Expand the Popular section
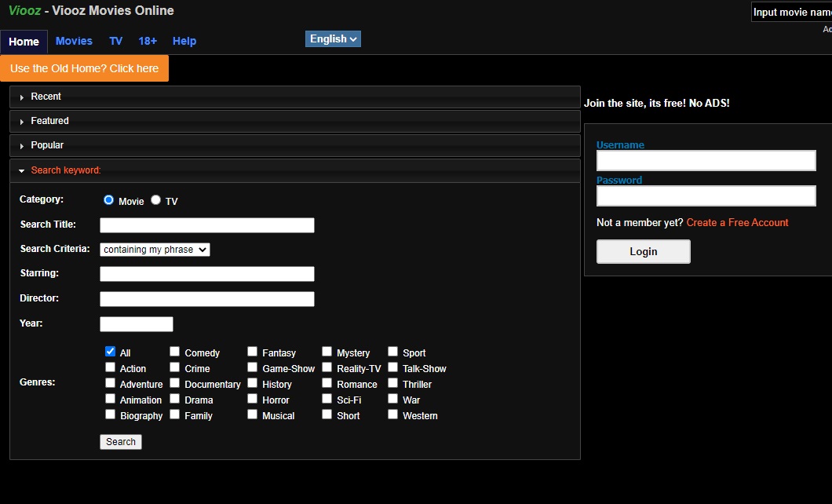Image resolution: width=832 pixels, height=504 pixels. pos(295,146)
